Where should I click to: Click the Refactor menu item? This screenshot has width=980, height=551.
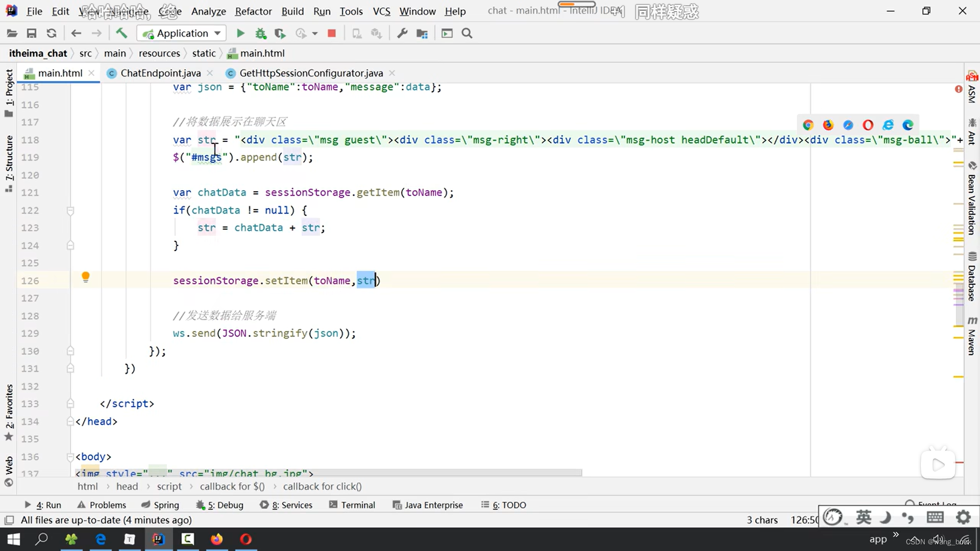click(x=254, y=11)
